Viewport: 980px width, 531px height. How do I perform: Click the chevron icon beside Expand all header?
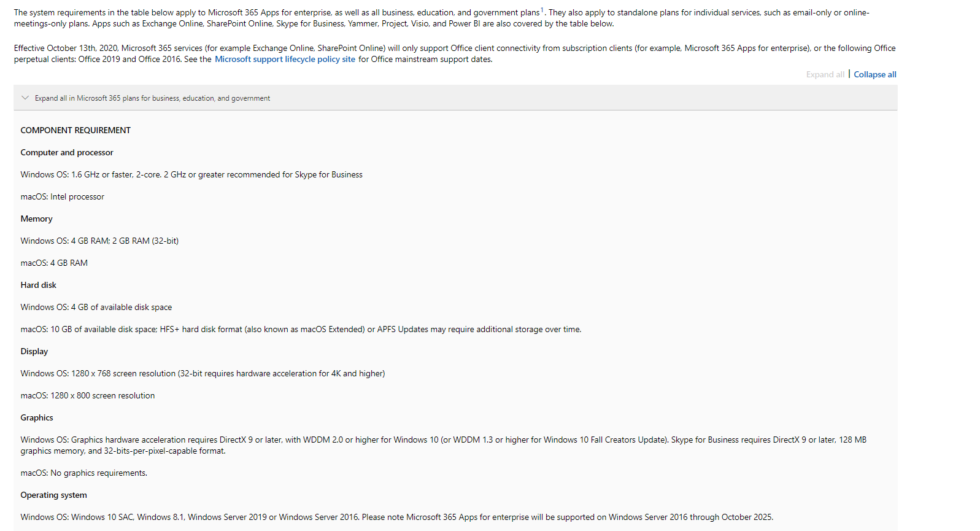(x=25, y=98)
